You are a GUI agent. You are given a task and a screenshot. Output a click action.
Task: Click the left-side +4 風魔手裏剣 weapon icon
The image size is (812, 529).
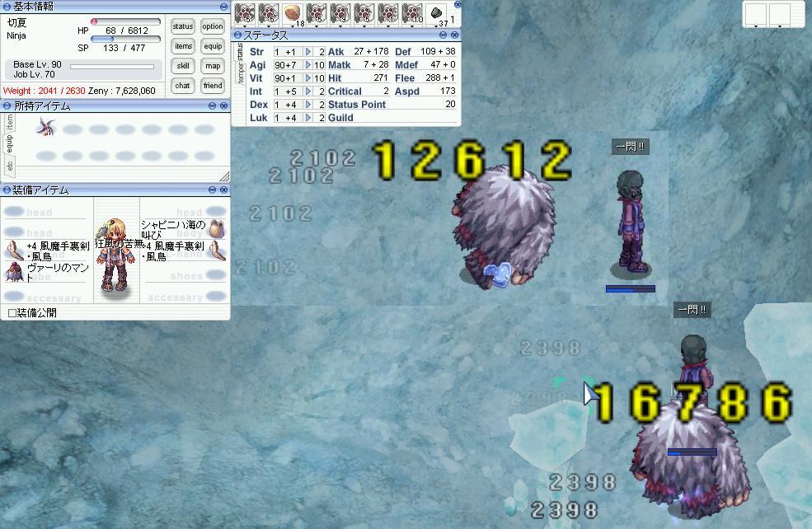[15, 250]
